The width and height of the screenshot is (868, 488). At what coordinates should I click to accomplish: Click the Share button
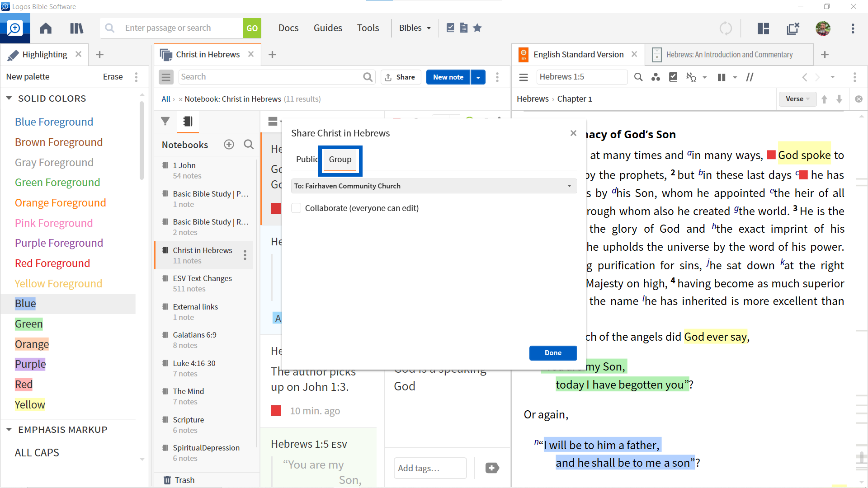[401, 77]
